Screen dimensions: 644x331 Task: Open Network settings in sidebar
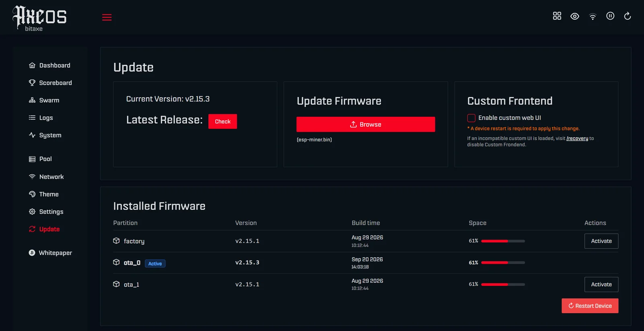(46, 177)
